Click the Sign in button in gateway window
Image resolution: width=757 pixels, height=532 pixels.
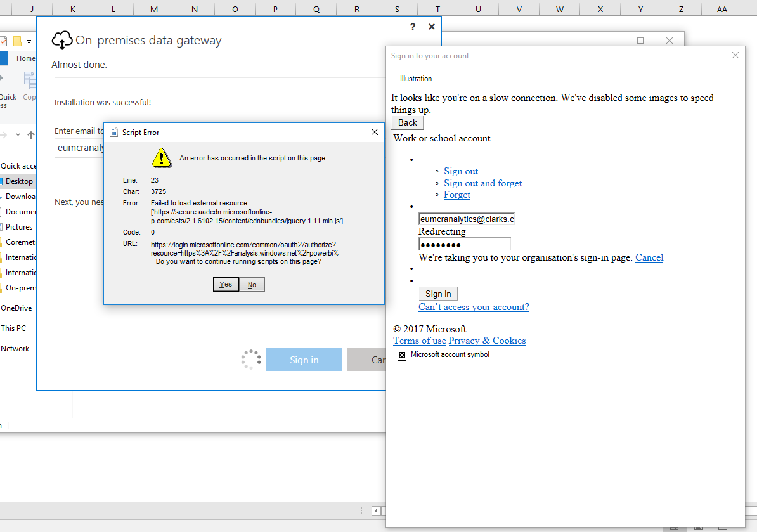[304, 360]
